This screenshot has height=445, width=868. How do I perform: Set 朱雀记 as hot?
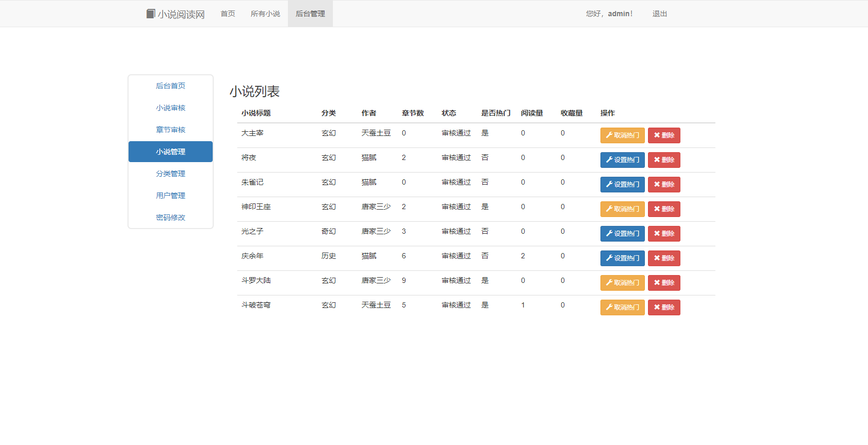point(622,185)
